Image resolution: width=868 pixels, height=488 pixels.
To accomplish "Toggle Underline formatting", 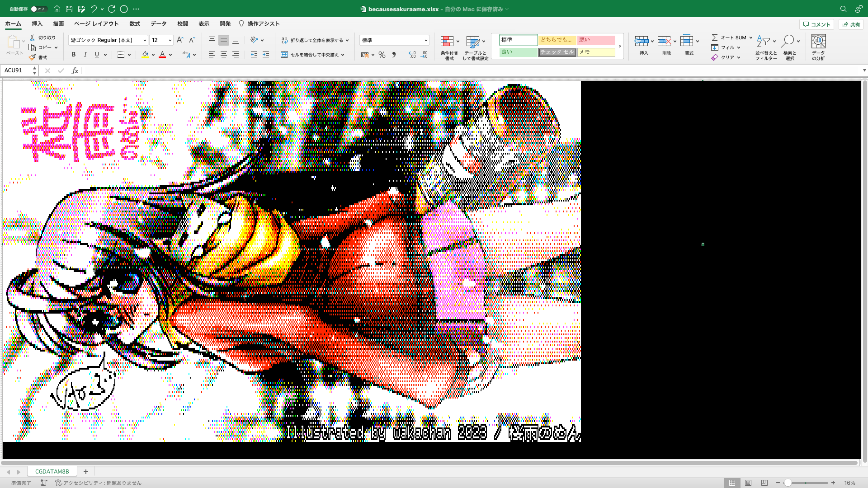I will (x=97, y=55).
